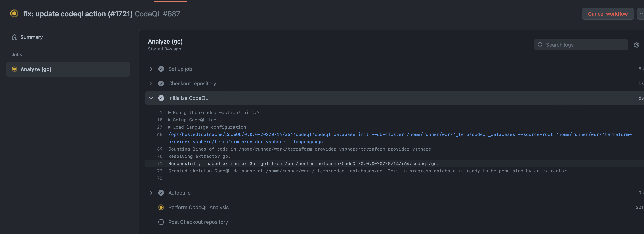Open the Summary page link
This screenshot has height=234, width=644.
(x=31, y=37)
